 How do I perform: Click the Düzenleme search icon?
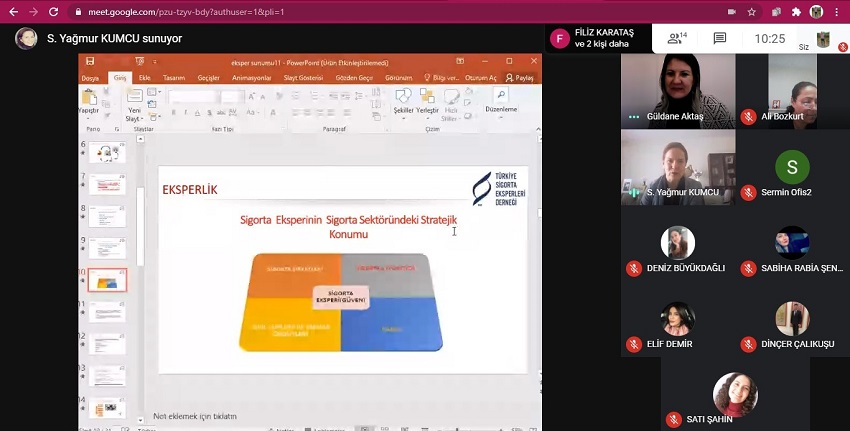pos(500,98)
